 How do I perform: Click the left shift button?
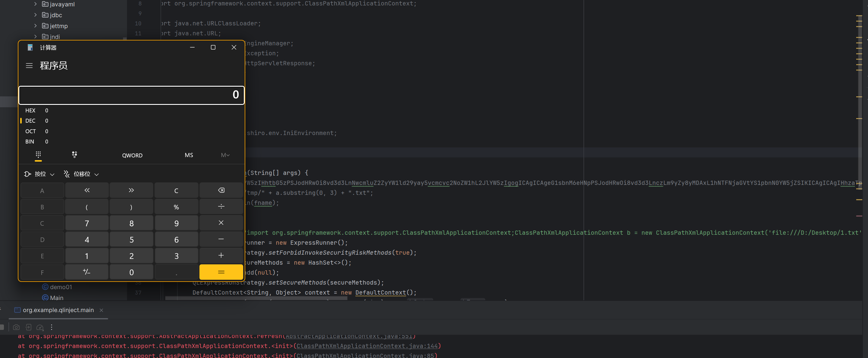point(87,190)
